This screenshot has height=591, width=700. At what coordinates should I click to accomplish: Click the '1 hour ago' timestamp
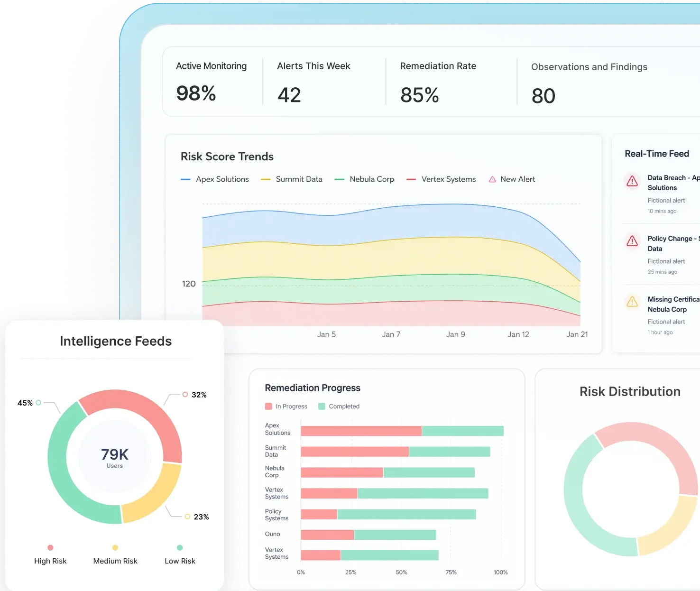tap(660, 332)
